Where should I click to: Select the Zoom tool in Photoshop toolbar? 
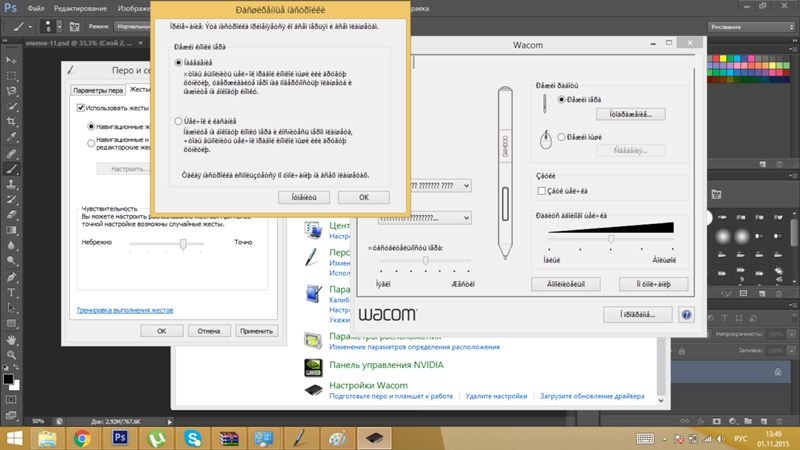point(11,355)
